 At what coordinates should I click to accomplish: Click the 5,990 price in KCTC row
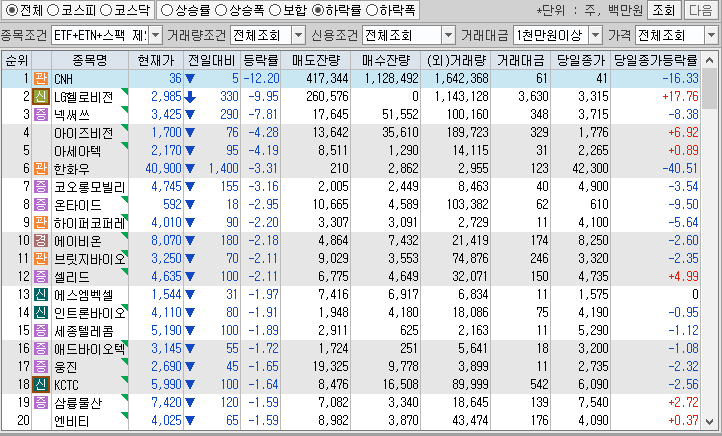pyautogui.click(x=167, y=384)
